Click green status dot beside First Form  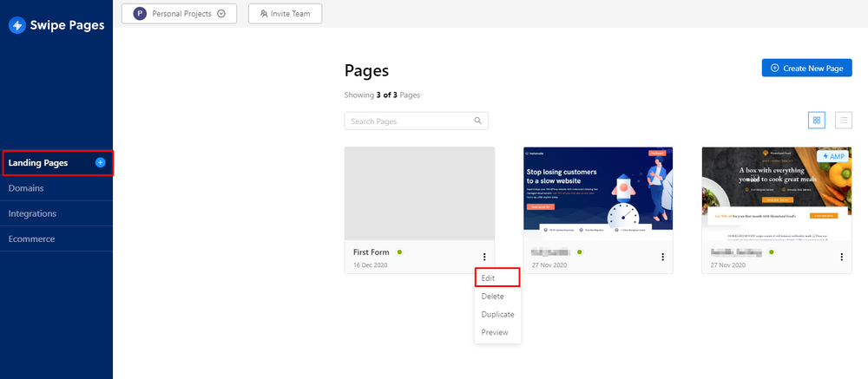[399, 252]
